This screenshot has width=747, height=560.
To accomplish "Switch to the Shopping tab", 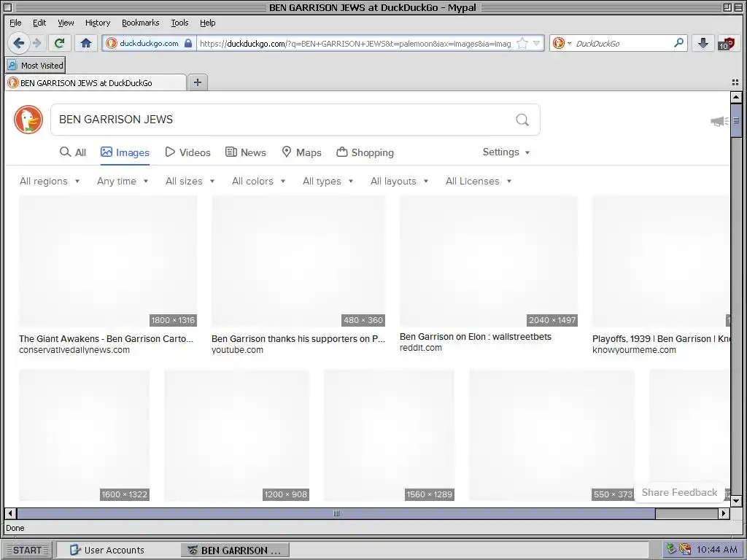I will [365, 152].
